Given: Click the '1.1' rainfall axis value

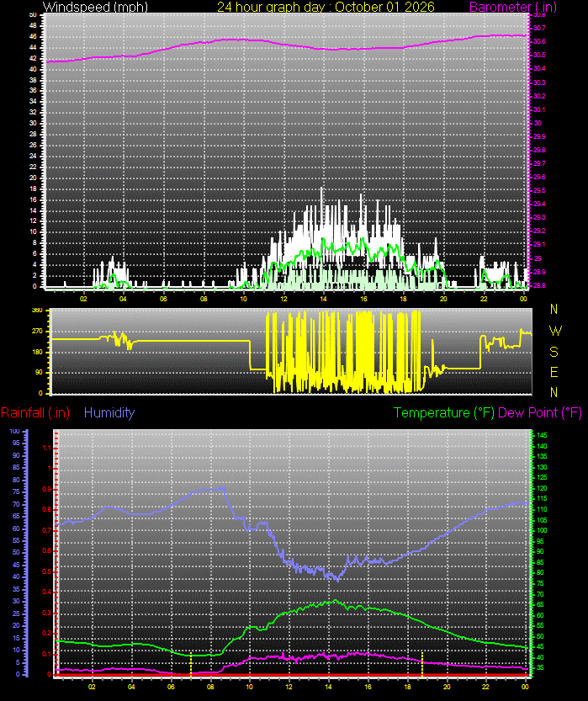Looking at the screenshot, I should (x=47, y=448).
